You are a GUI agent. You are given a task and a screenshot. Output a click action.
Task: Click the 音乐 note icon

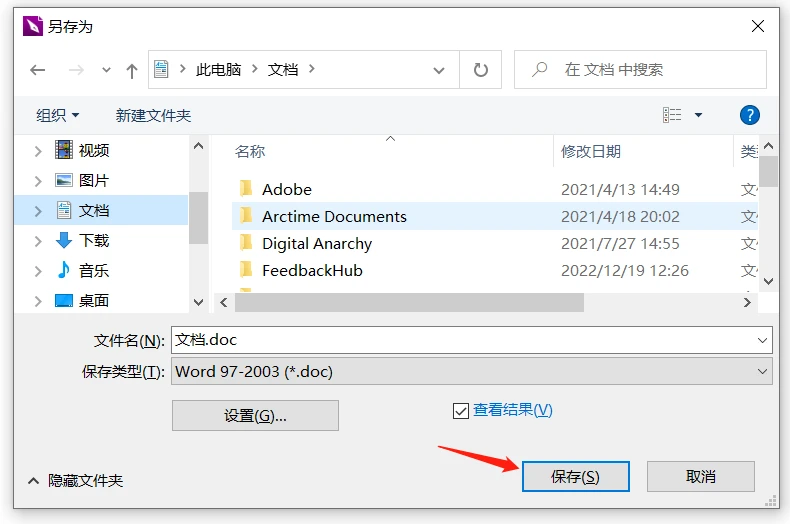pyautogui.click(x=64, y=270)
